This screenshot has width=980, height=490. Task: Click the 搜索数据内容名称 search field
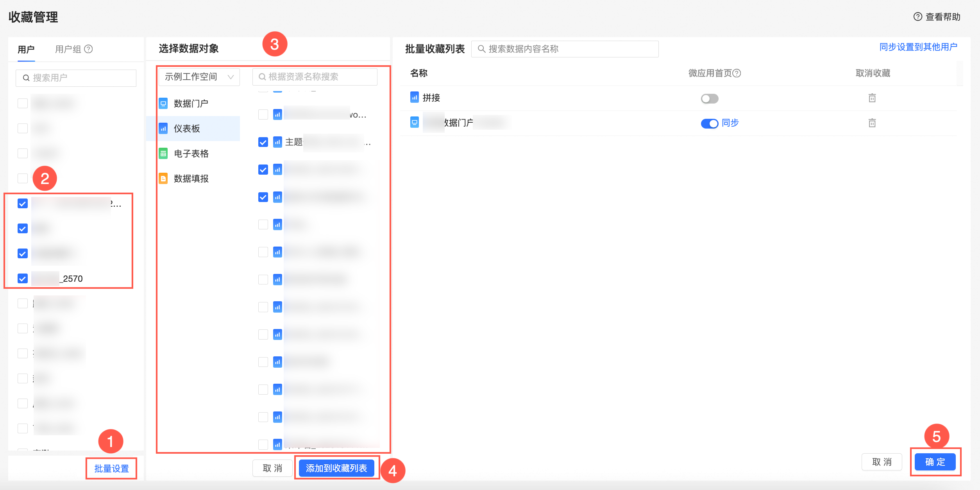(565, 49)
